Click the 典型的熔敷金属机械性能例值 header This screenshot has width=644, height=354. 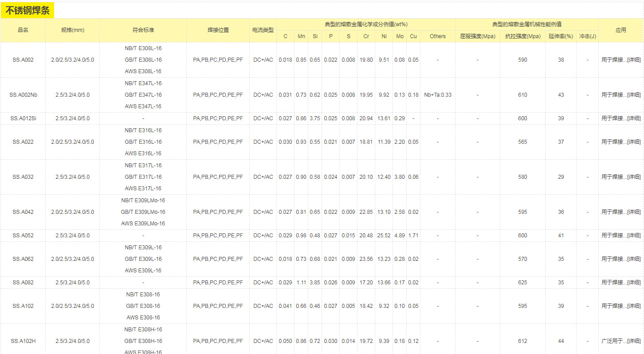point(527,24)
